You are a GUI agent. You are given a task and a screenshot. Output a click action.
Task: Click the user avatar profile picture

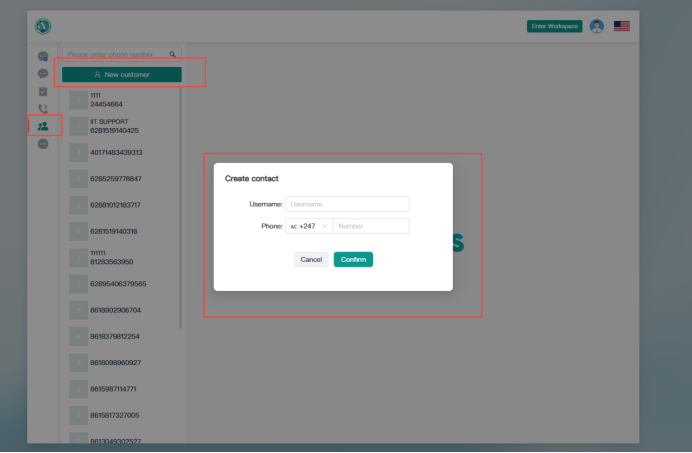pos(597,26)
